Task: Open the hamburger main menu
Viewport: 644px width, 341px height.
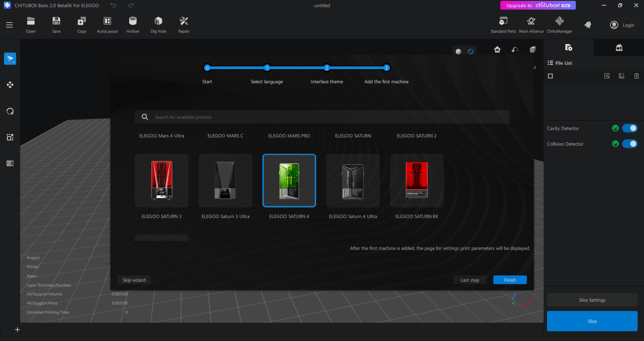Action: (9, 25)
